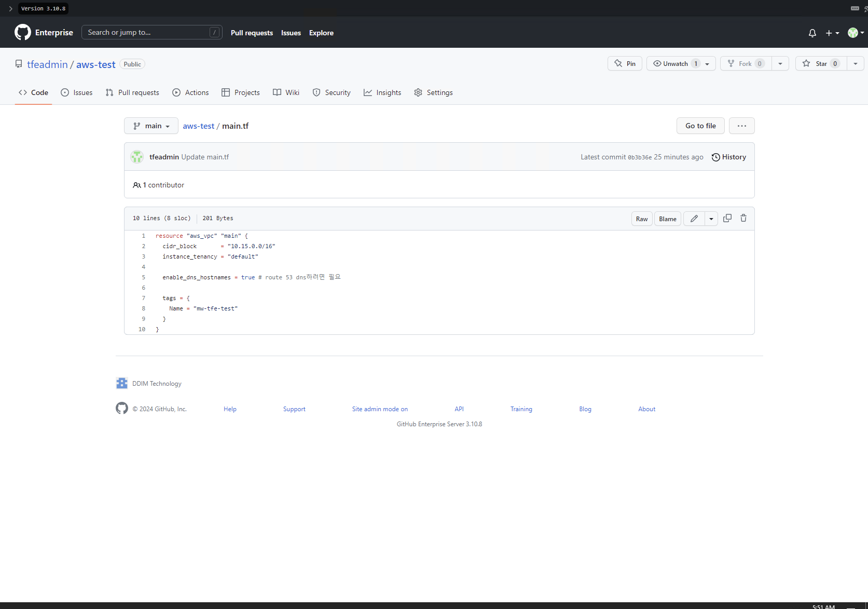Switch to the Issues repository tab

pyautogui.click(x=77, y=92)
